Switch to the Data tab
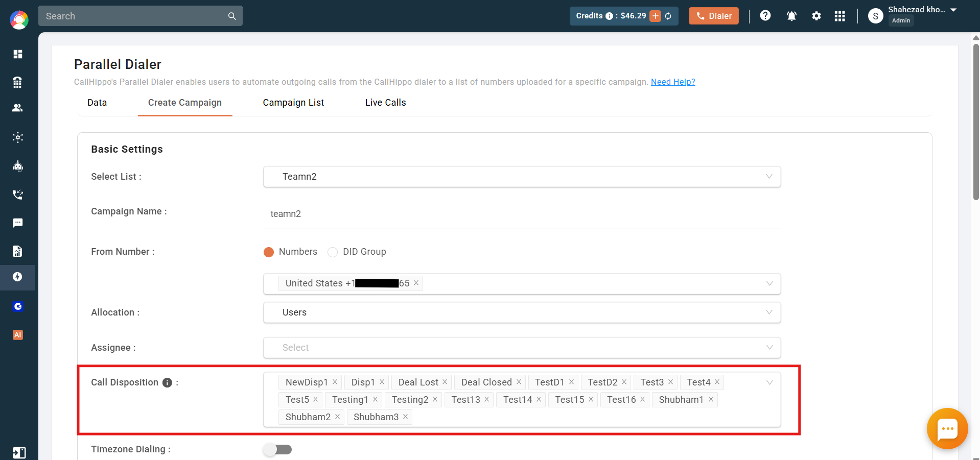Image resolution: width=980 pixels, height=460 pixels. (97, 103)
